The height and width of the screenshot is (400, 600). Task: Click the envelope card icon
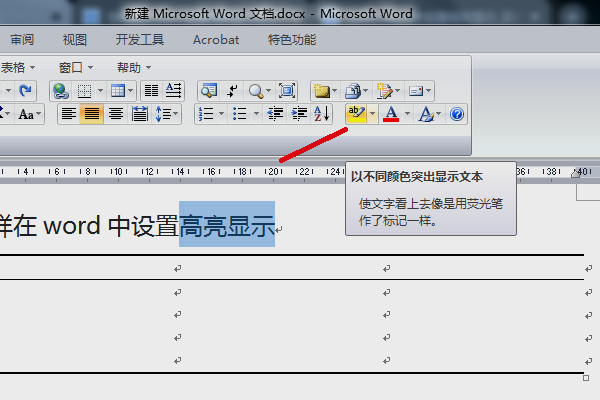pyautogui.click(x=416, y=91)
